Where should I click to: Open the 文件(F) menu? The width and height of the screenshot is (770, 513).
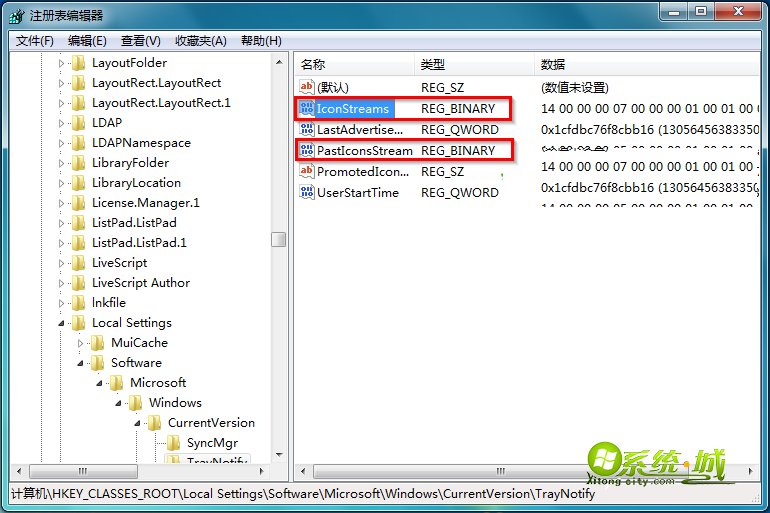[x=34, y=41]
